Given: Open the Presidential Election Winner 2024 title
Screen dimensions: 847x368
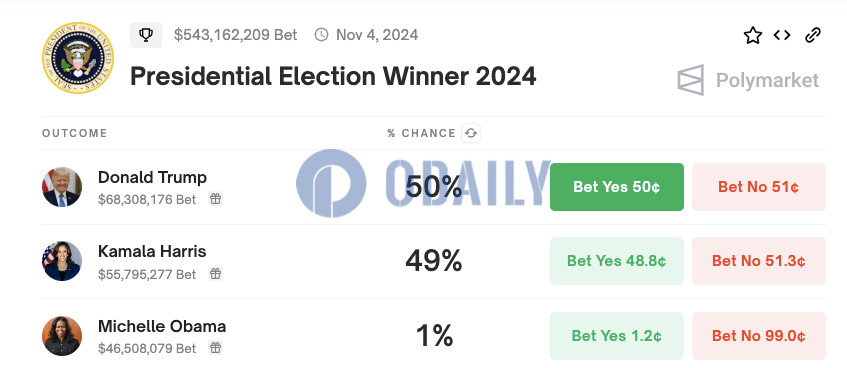Looking at the screenshot, I should click(x=333, y=76).
